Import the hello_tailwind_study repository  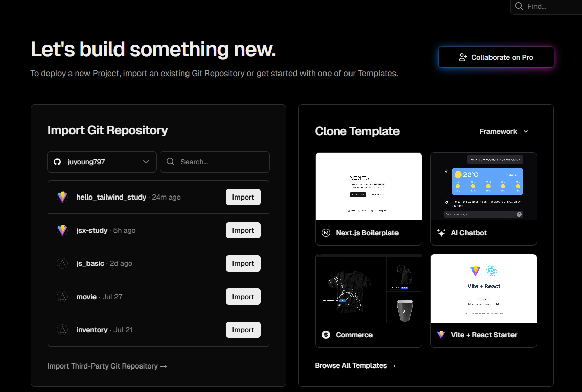243,197
